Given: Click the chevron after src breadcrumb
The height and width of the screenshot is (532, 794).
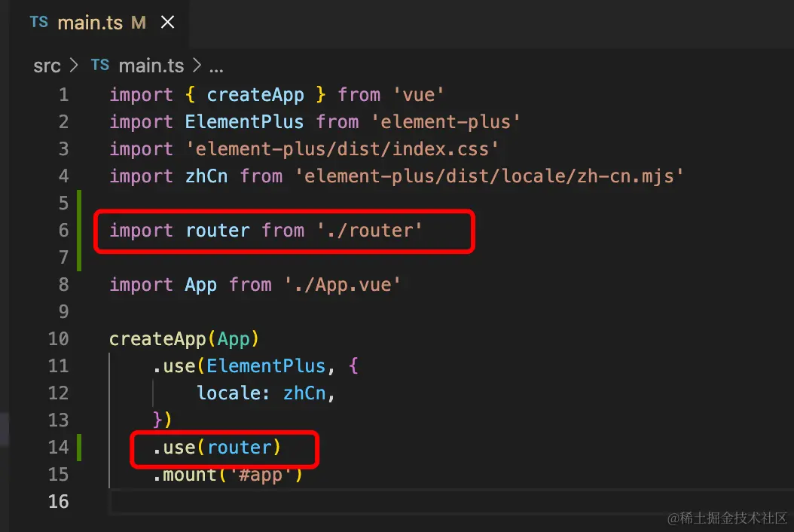Looking at the screenshot, I should click(74, 66).
